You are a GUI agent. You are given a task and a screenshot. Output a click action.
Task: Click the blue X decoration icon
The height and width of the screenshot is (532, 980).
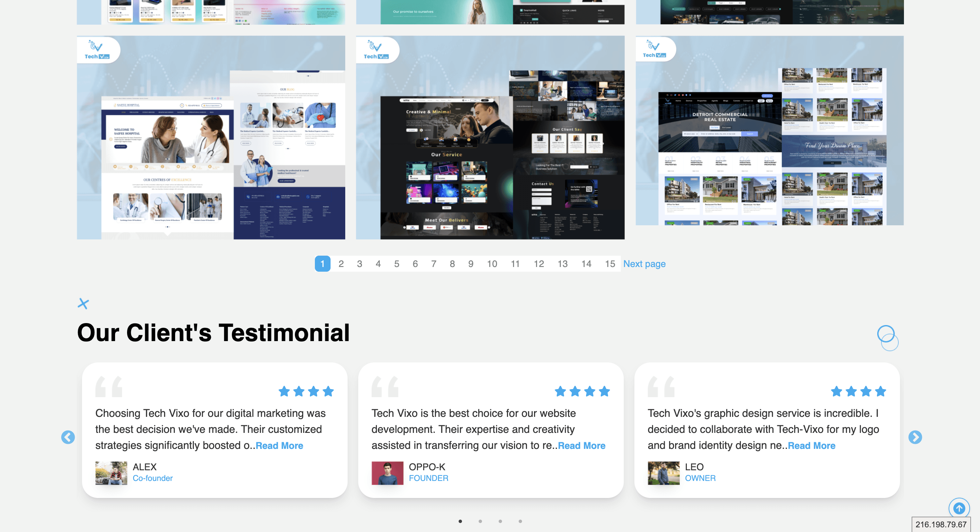click(x=83, y=304)
